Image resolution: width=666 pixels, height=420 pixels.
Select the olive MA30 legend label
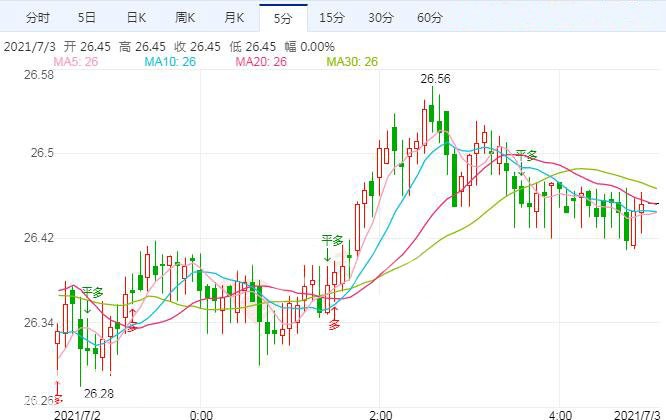click(352, 62)
